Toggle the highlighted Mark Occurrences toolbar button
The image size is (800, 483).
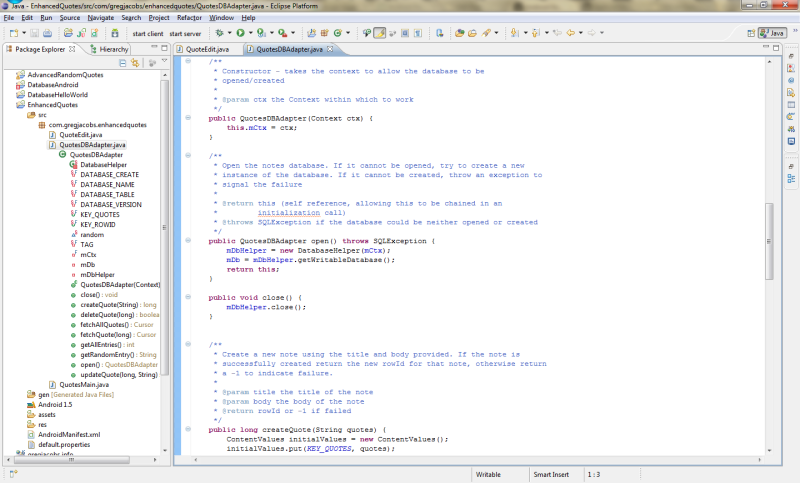point(380,33)
